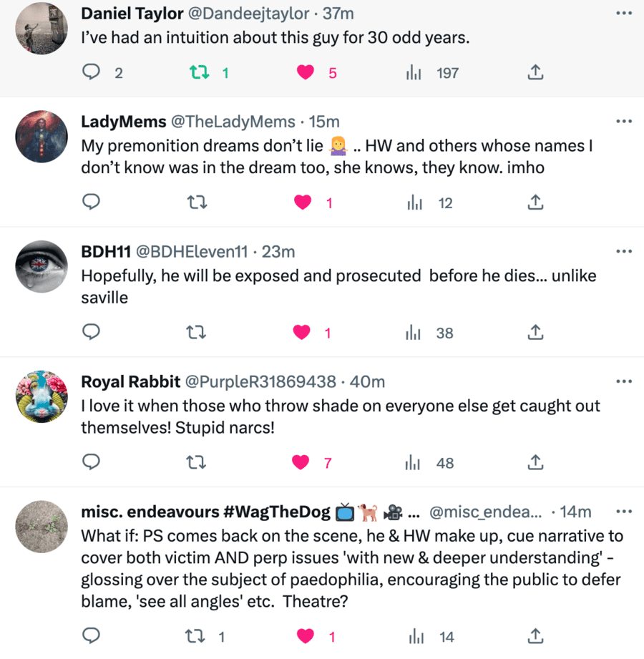View analytics on BDH11's tweet
Image resolution: width=644 pixels, height=659 pixels.
414,333
